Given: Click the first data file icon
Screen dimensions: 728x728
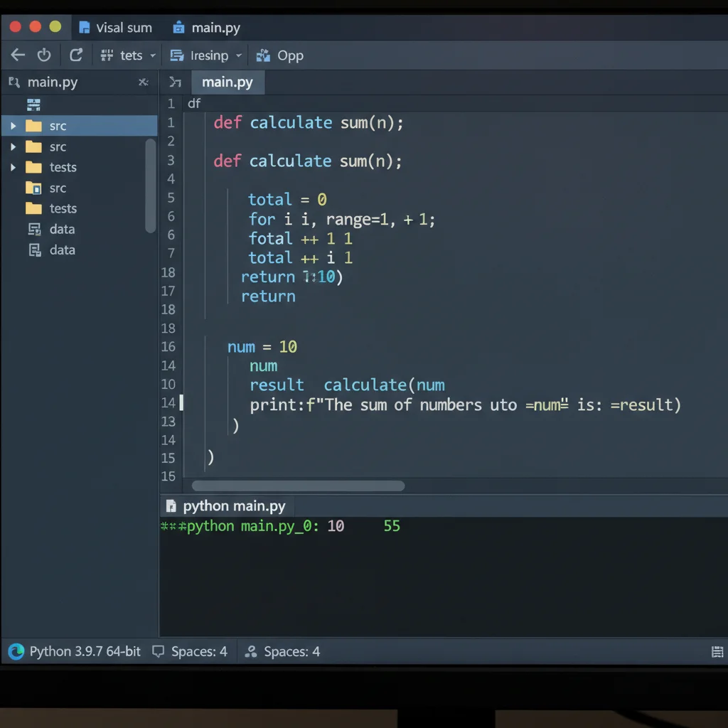Looking at the screenshot, I should coord(34,230).
